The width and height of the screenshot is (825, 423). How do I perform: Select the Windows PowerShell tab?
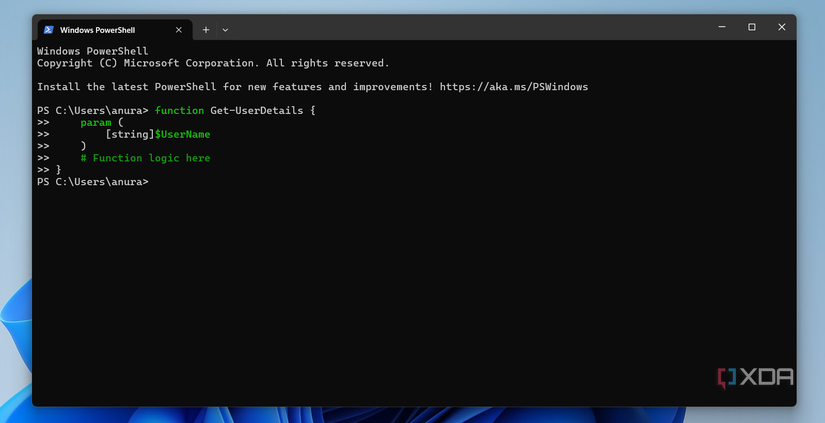[x=99, y=30]
